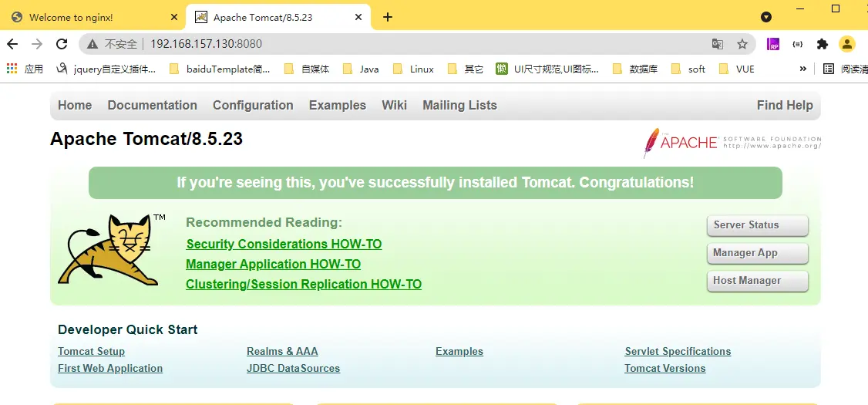Image resolution: width=868 pixels, height=405 pixels.
Task: Open a new tab with the plus button
Action: click(x=388, y=17)
